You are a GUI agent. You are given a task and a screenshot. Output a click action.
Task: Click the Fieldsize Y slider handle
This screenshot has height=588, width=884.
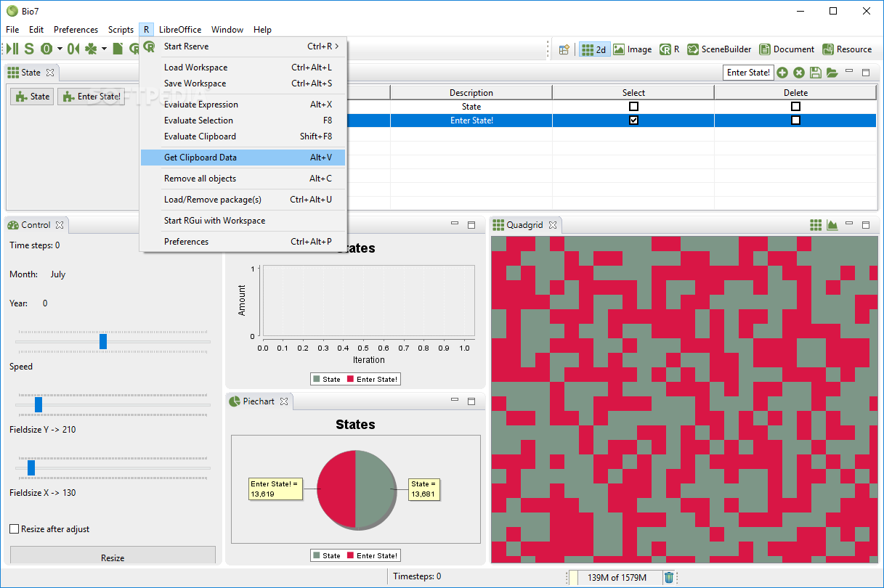tap(38, 404)
